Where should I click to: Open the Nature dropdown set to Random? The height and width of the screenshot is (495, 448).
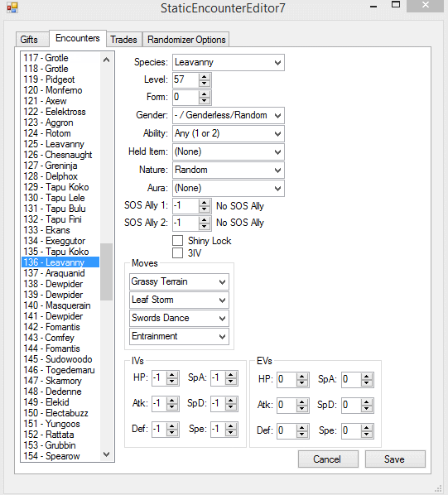tap(229, 171)
